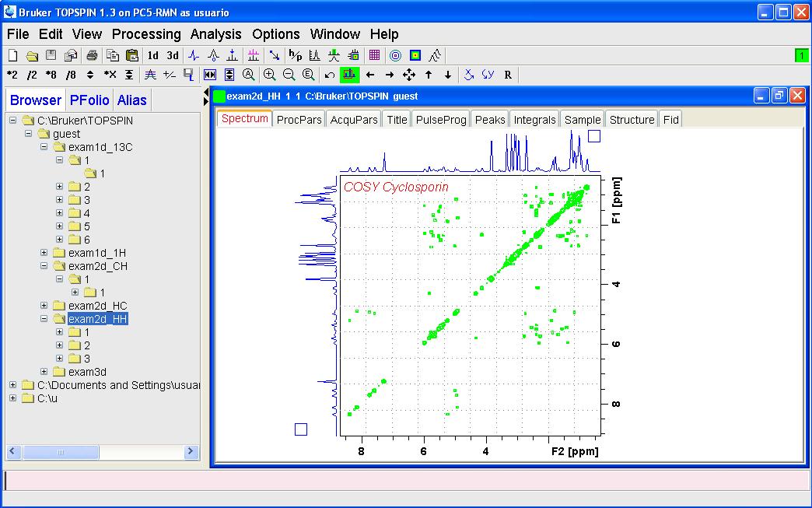Expand C:\Documents and Settings node
Image resolution: width=812 pixels, height=508 pixels.
point(13,385)
